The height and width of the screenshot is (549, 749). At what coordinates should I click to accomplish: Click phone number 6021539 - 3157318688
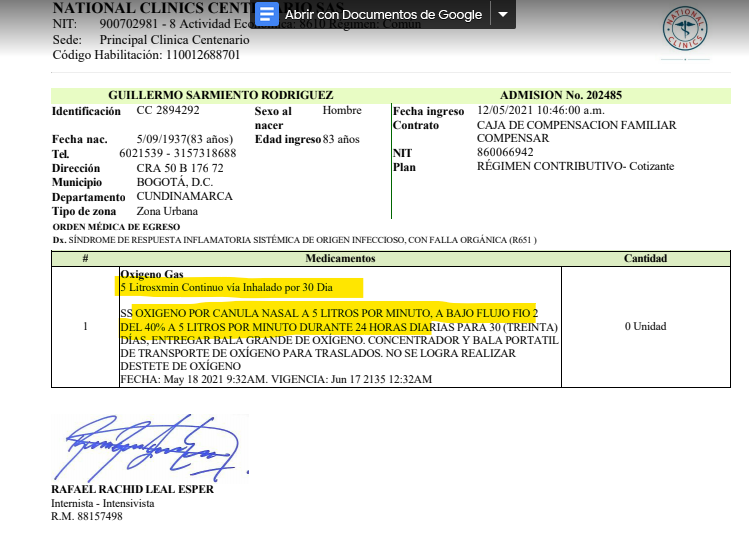(178, 153)
